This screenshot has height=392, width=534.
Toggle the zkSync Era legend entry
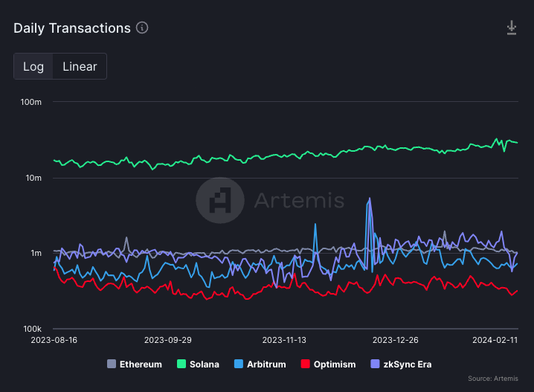(x=405, y=364)
